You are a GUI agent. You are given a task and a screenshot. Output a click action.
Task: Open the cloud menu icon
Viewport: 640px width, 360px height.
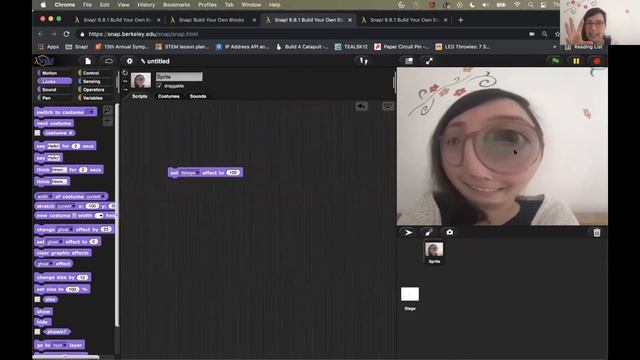point(109,61)
